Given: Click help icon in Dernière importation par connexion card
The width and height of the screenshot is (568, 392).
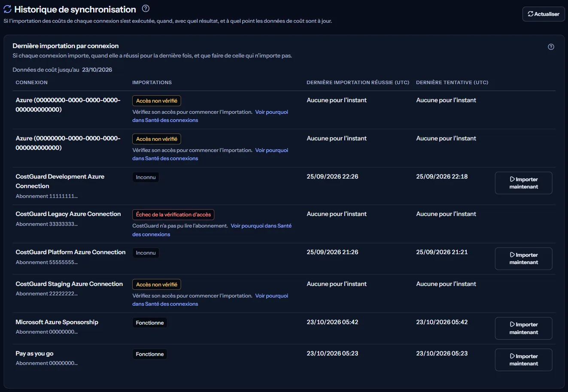Looking at the screenshot, I should click(551, 47).
